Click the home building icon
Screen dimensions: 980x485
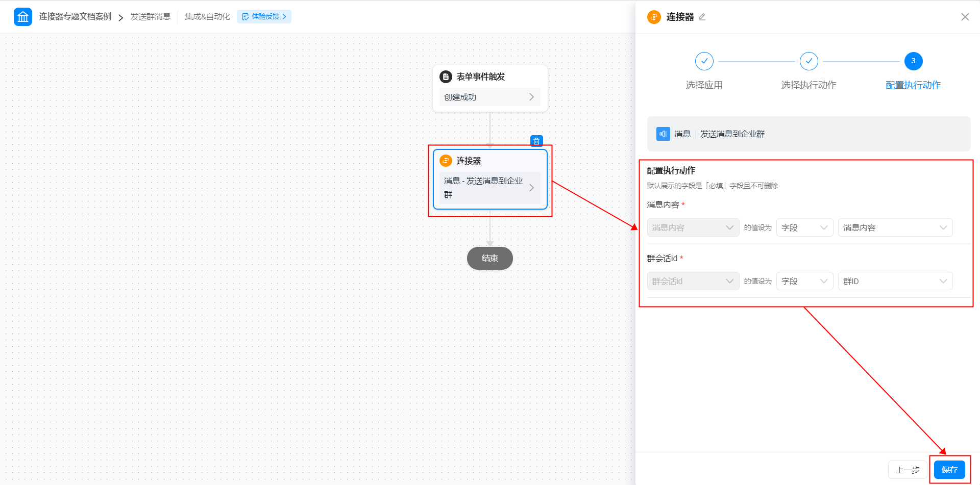click(x=23, y=17)
